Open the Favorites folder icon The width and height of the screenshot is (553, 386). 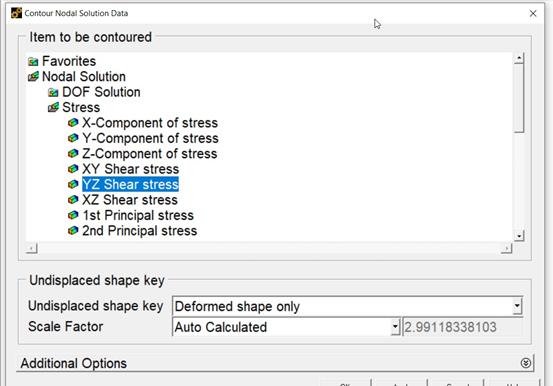33,61
